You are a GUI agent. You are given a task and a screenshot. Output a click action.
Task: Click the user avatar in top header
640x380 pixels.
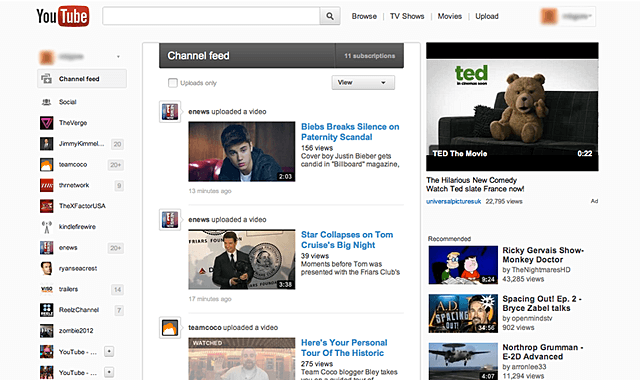click(x=549, y=16)
